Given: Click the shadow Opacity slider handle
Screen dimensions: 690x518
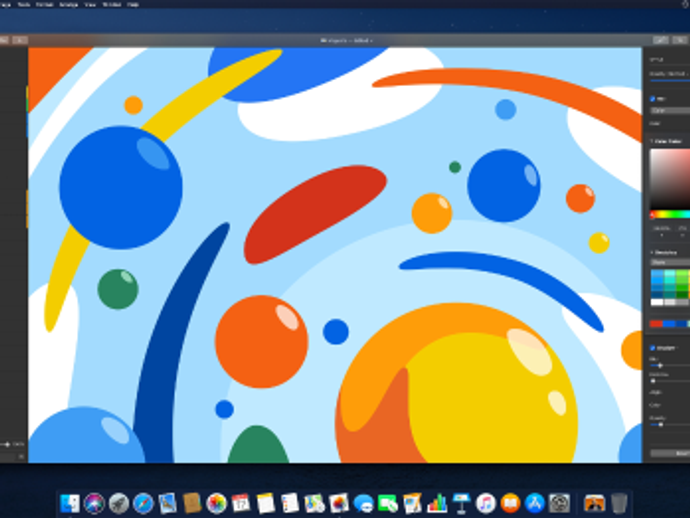Looking at the screenshot, I should coord(660,425).
